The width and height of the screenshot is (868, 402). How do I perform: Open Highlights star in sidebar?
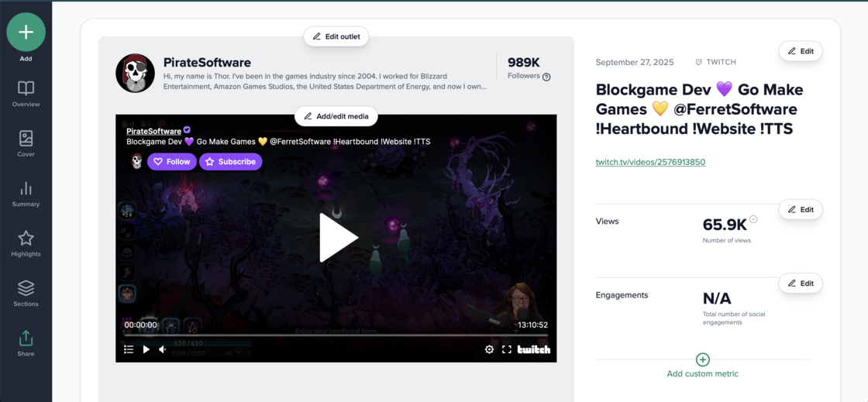26,243
